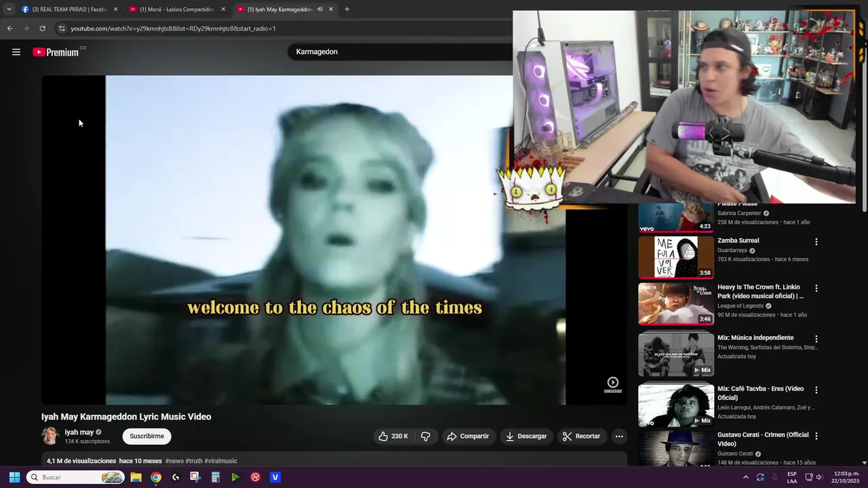
Task: Click the #truth hashtag link
Action: (x=194, y=461)
